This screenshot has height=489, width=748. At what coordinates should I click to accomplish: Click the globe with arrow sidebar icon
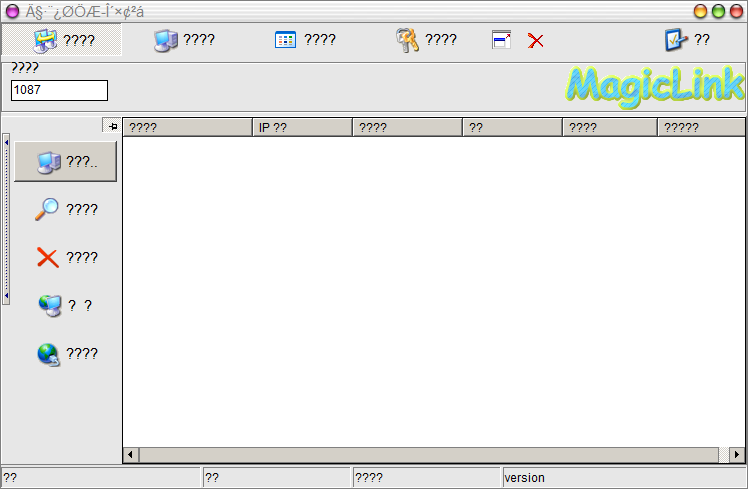(x=48, y=354)
